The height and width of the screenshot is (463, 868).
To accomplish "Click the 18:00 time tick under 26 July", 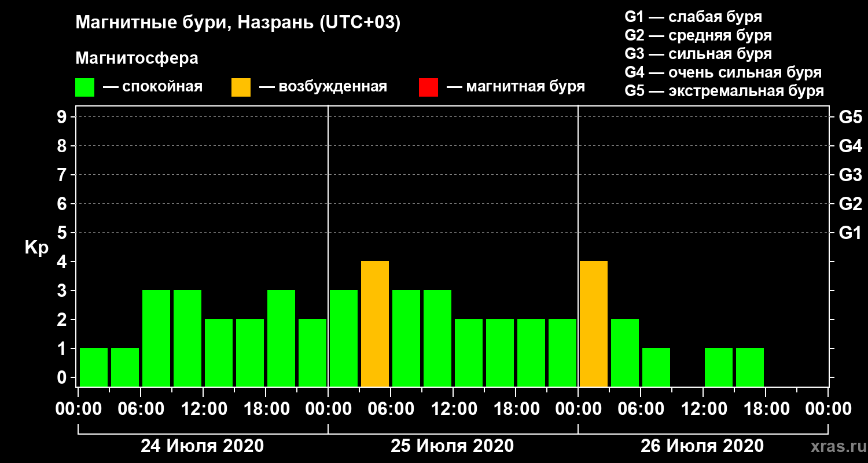I will tap(765, 409).
